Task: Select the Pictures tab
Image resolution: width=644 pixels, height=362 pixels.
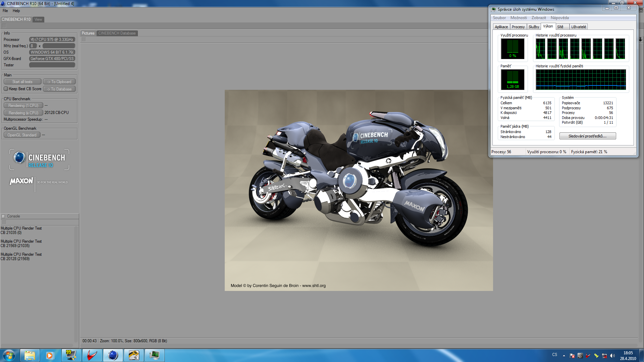Action: [x=88, y=33]
